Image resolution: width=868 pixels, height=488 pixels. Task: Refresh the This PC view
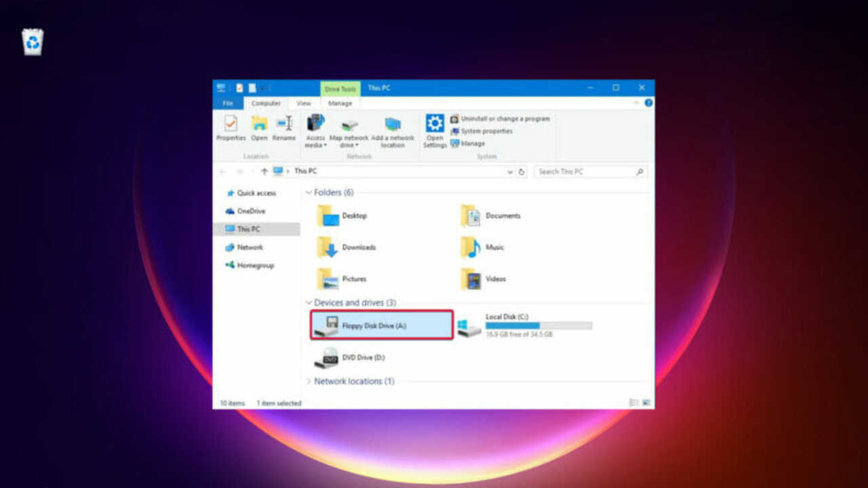point(521,172)
